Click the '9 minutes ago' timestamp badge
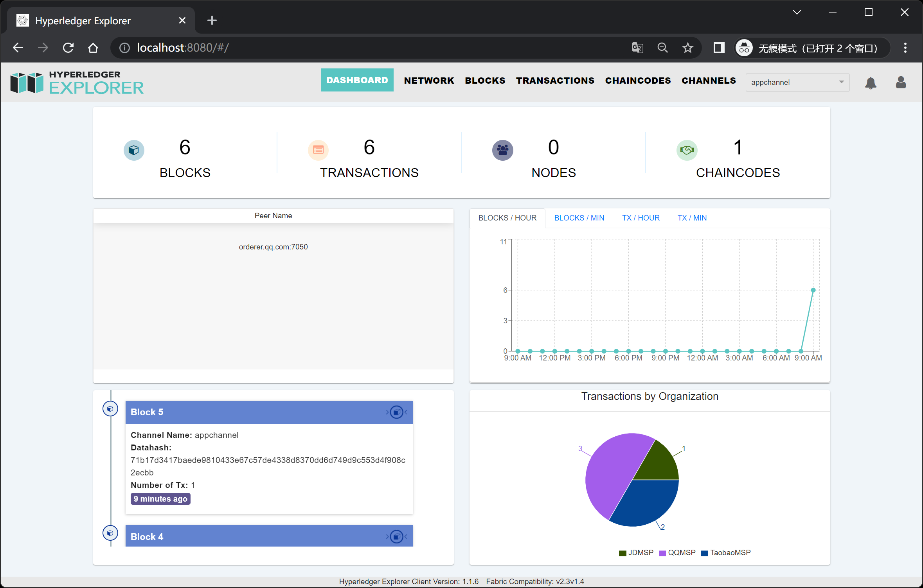 pyautogui.click(x=160, y=499)
